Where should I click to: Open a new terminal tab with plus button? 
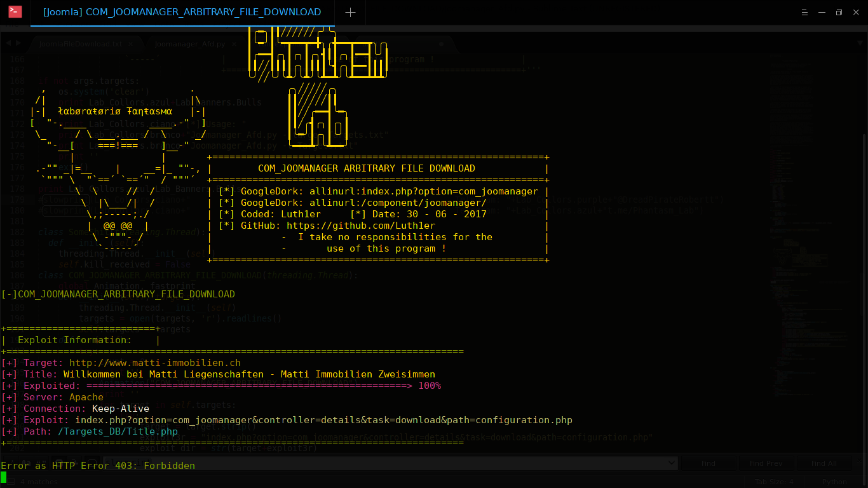pyautogui.click(x=350, y=12)
